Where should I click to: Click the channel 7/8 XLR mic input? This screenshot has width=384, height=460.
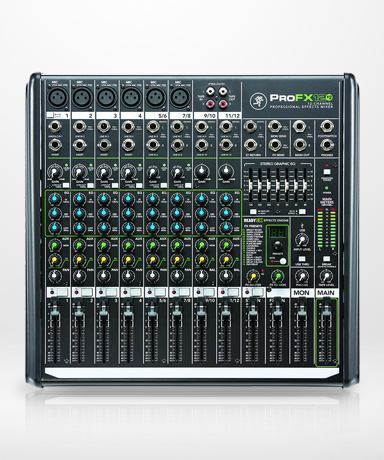[180, 98]
